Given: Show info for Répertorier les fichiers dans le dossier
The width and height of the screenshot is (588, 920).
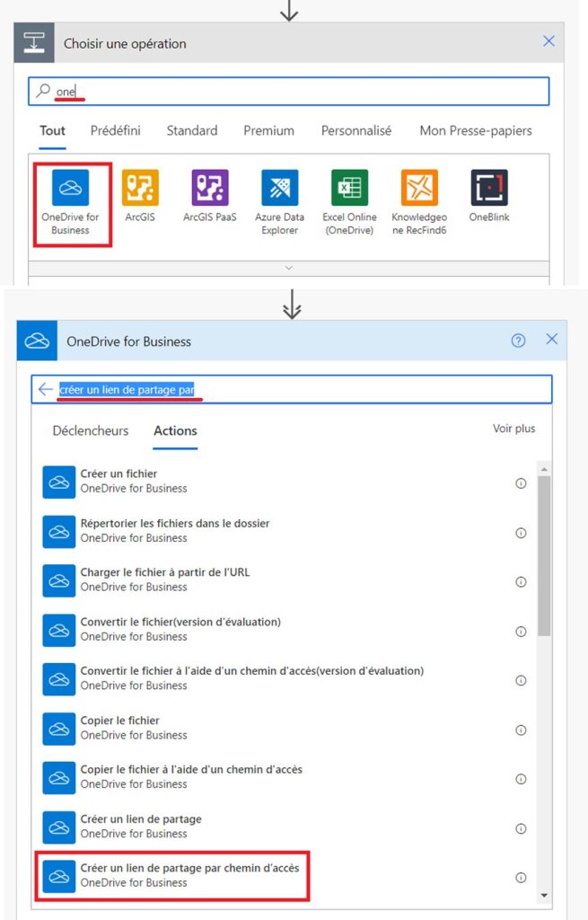Looking at the screenshot, I should 521,533.
